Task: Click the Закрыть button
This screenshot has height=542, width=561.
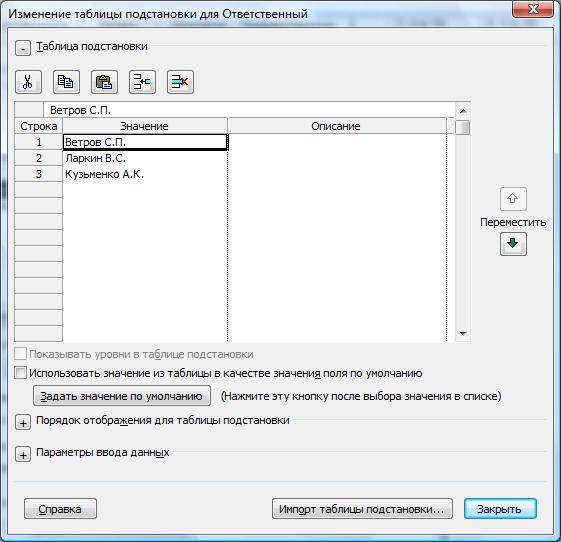Action: click(500, 508)
